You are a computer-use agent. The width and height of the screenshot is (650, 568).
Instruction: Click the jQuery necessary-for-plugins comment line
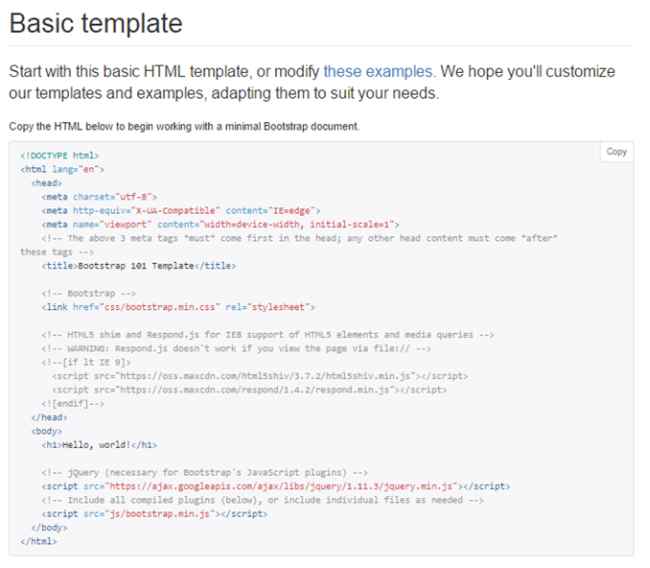[x=220, y=472]
